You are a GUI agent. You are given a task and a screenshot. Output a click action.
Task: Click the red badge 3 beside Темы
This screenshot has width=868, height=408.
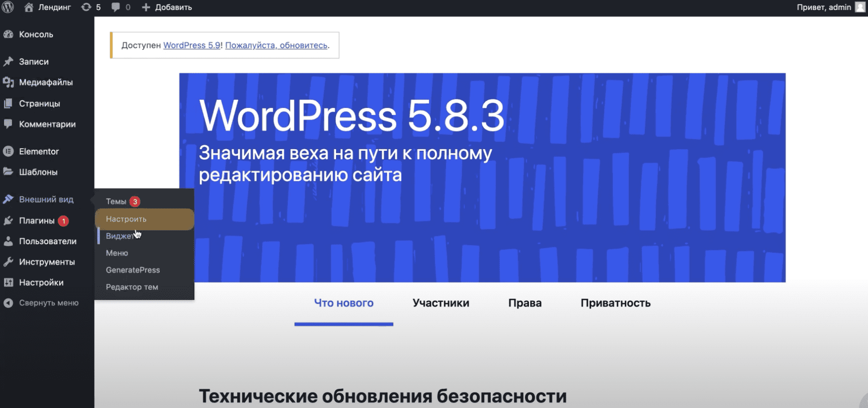135,201
